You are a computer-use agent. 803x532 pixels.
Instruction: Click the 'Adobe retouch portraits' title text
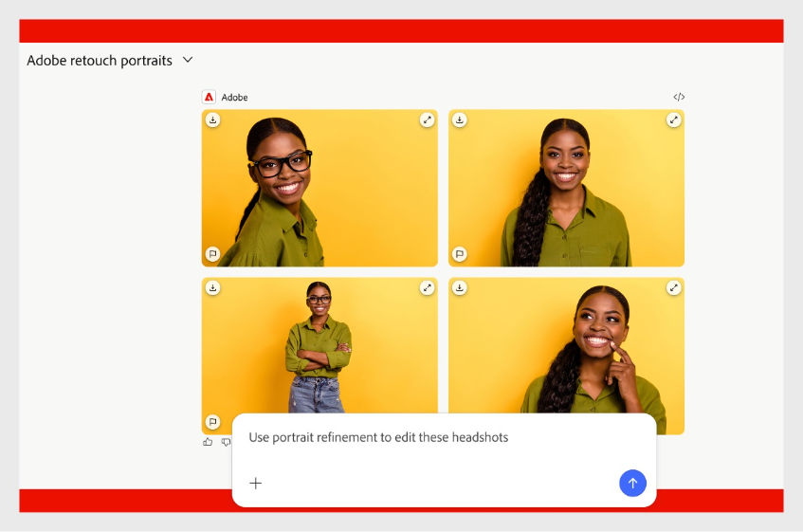pos(100,61)
